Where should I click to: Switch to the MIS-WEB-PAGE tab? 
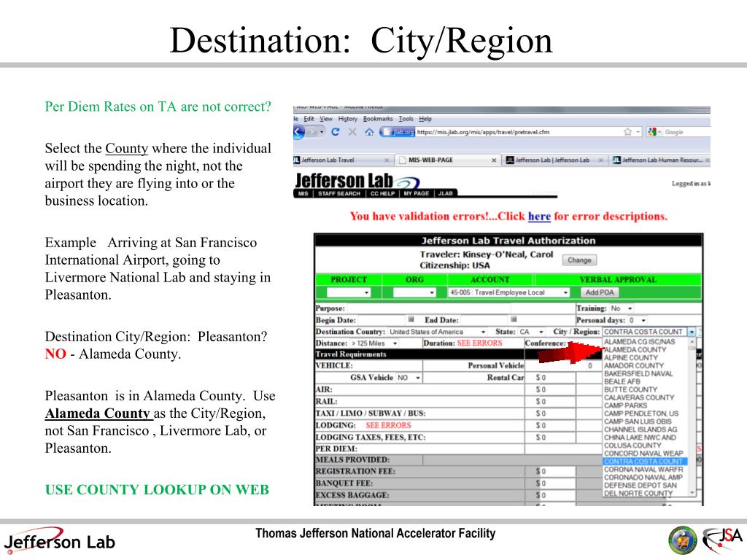click(x=448, y=160)
